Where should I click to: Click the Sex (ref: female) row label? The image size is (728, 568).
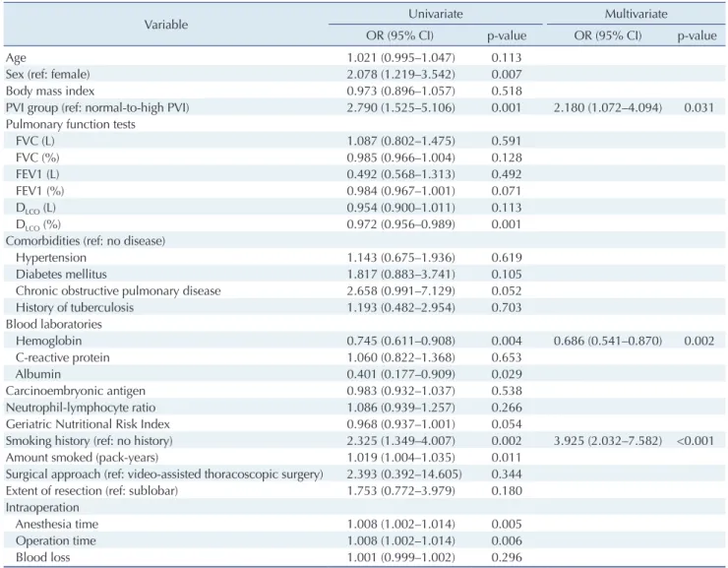point(48,74)
